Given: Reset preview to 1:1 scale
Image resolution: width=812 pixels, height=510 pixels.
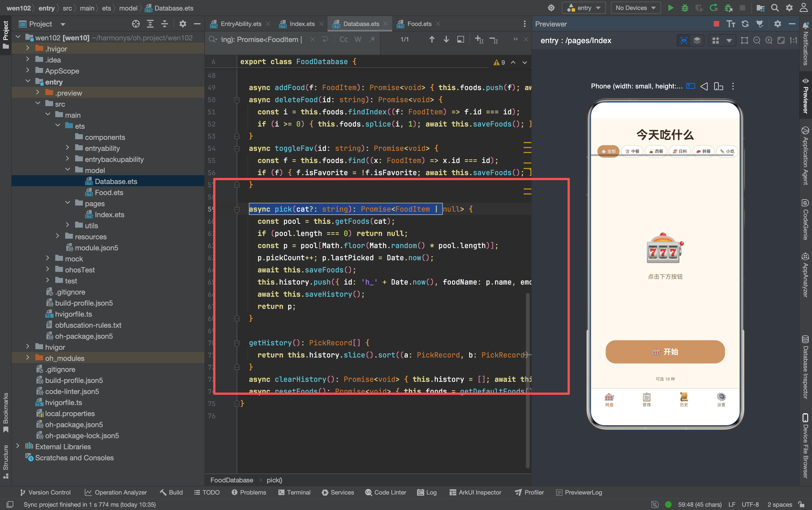Looking at the screenshot, I should coord(793,41).
